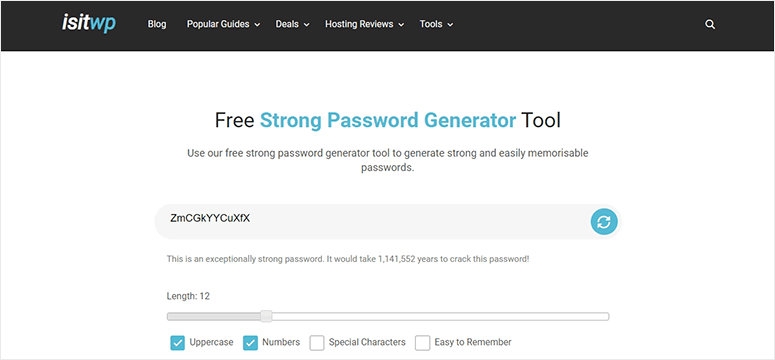Uncheck the Uppercase checkbox
775x360 pixels.
177,343
